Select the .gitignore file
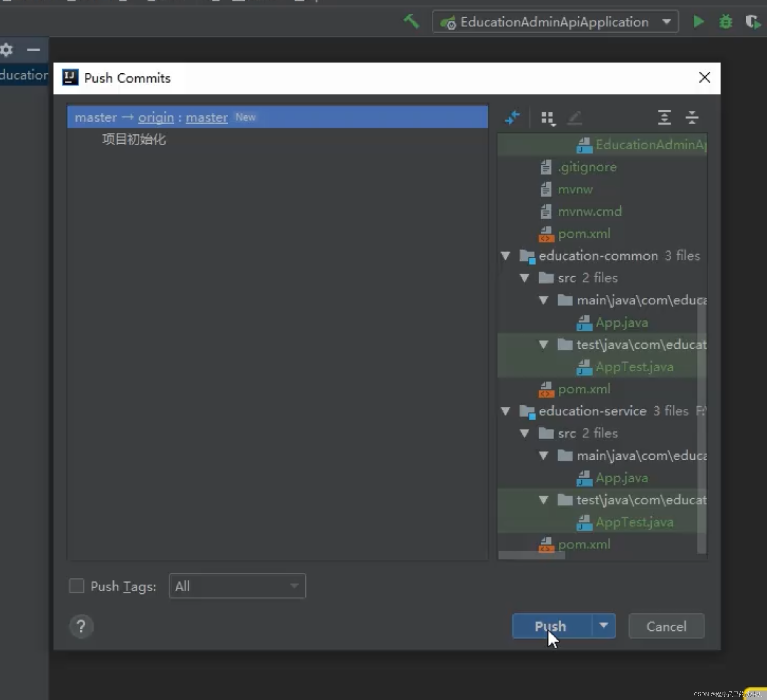The height and width of the screenshot is (700, 767). (587, 167)
